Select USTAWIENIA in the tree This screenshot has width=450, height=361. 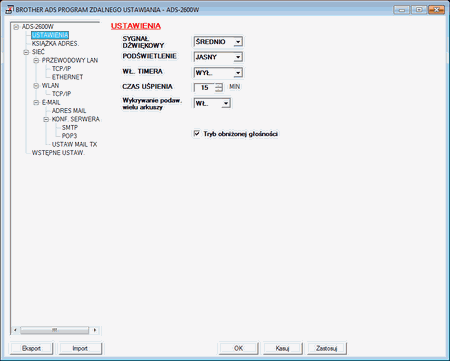click(50, 35)
